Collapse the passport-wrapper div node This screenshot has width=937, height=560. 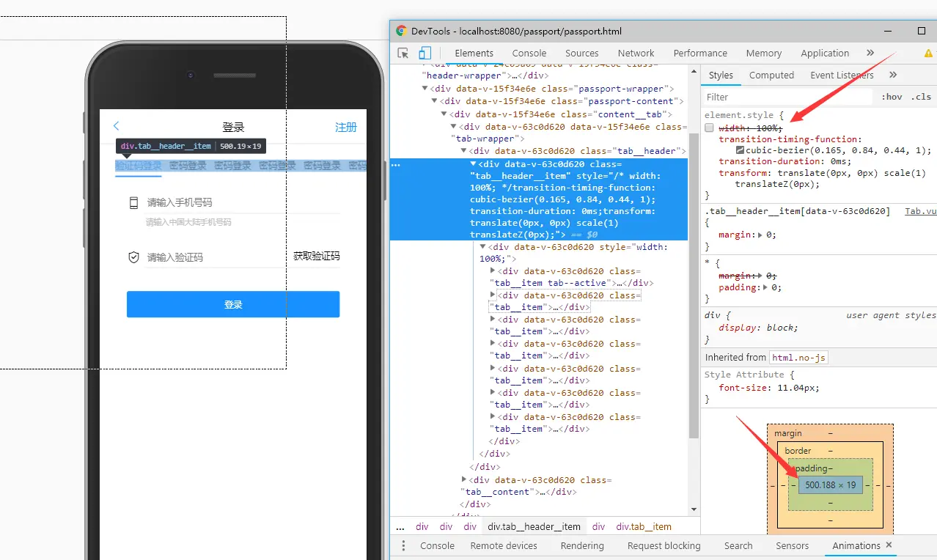tap(425, 89)
